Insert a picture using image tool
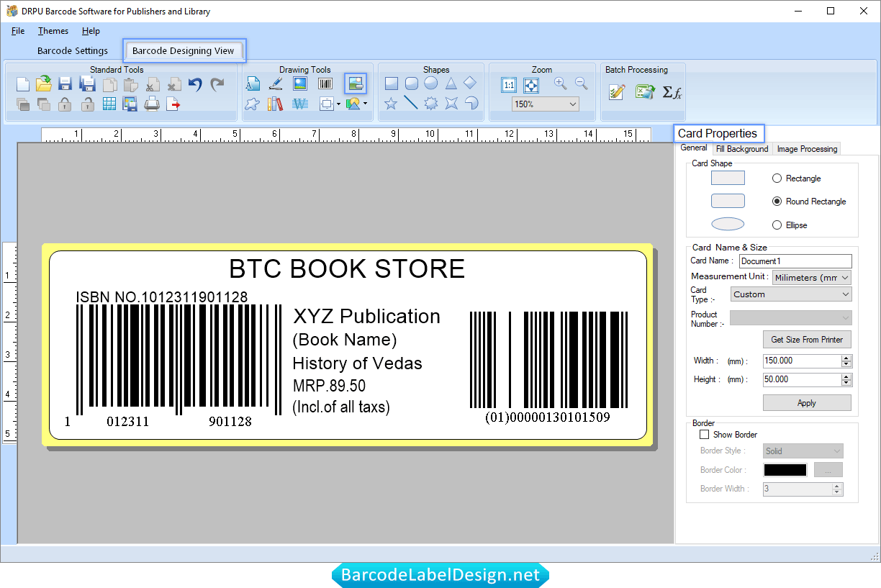 [300, 83]
